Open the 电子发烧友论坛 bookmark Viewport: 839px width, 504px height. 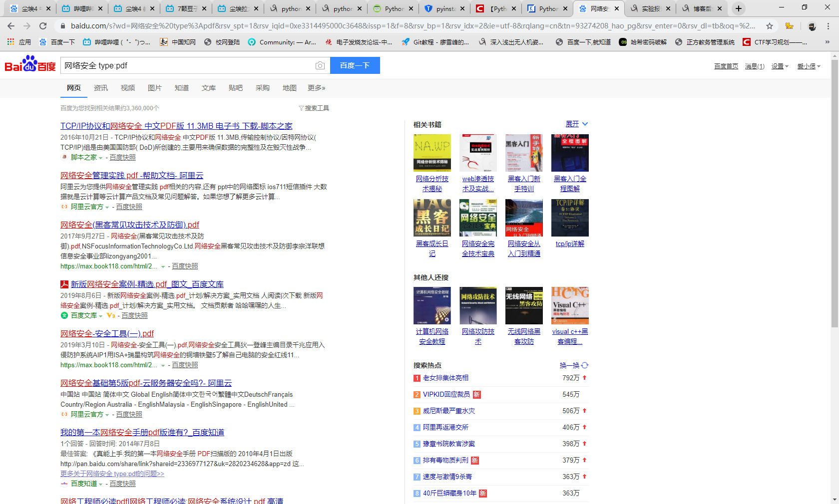(x=359, y=42)
